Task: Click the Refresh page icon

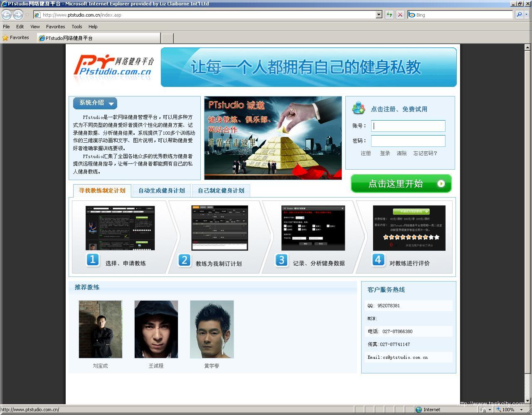Action: [x=389, y=15]
